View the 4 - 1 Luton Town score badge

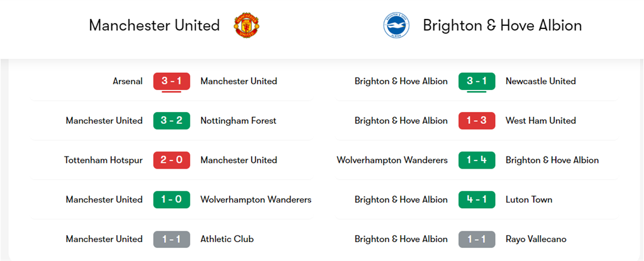(477, 200)
